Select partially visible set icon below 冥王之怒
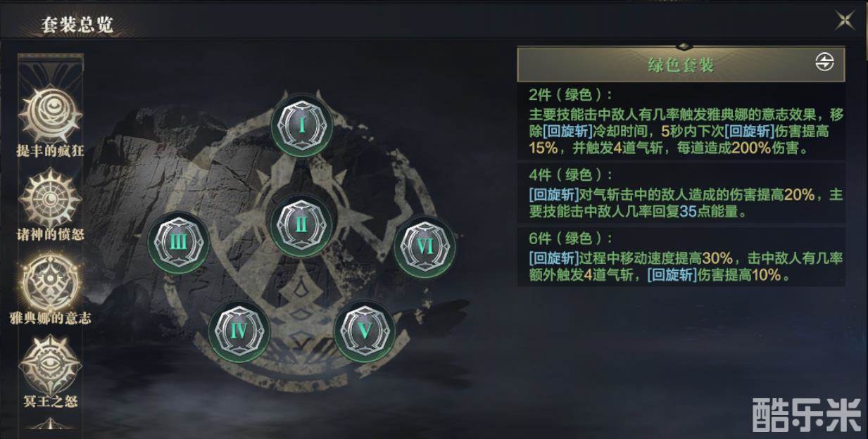This screenshot has width=868, height=439. [50, 425]
